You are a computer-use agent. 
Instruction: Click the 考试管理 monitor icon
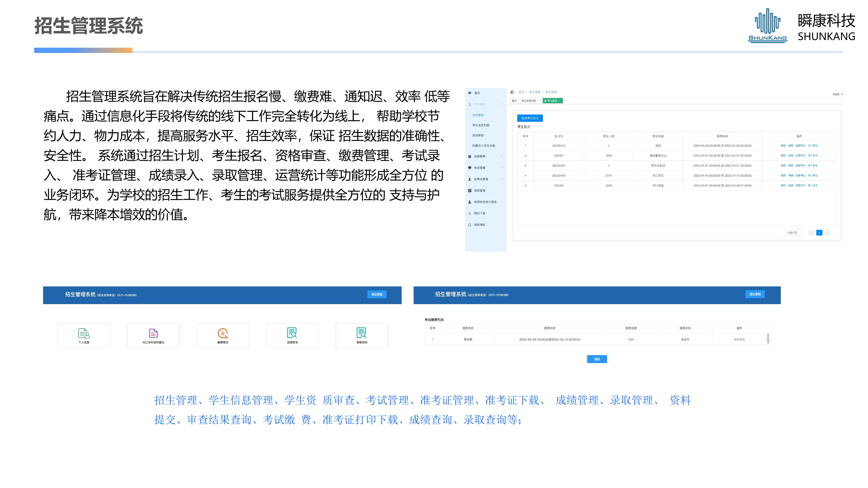click(x=470, y=168)
